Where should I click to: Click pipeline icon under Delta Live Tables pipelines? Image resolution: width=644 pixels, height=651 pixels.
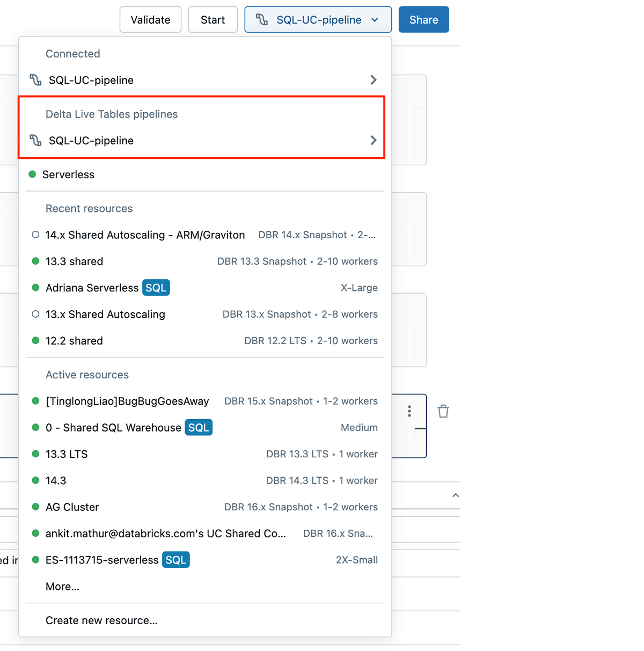coord(36,141)
